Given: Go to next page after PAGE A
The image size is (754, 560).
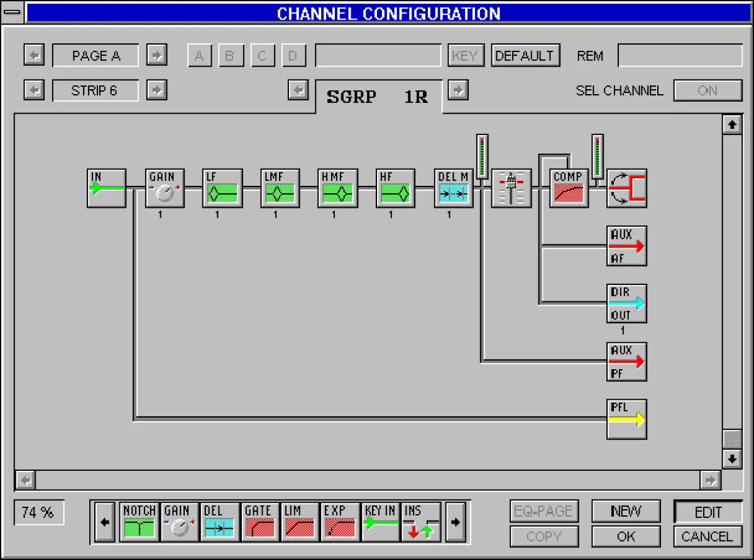Looking at the screenshot, I should (x=157, y=56).
